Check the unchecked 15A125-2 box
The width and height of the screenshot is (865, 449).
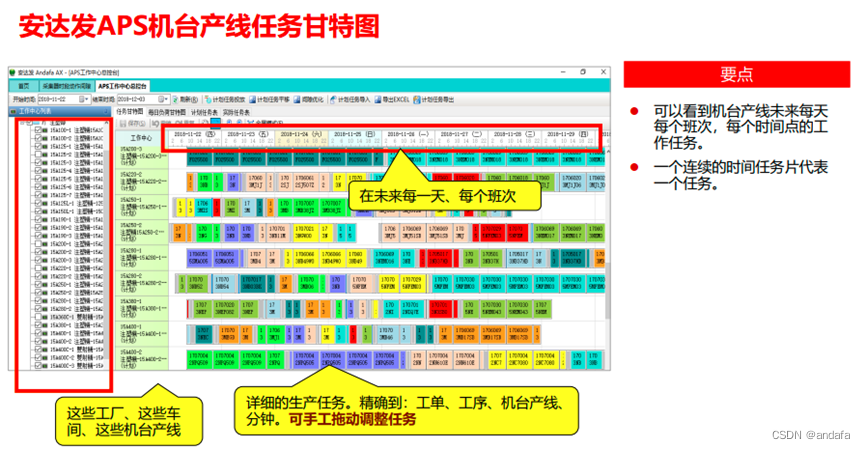[38, 154]
